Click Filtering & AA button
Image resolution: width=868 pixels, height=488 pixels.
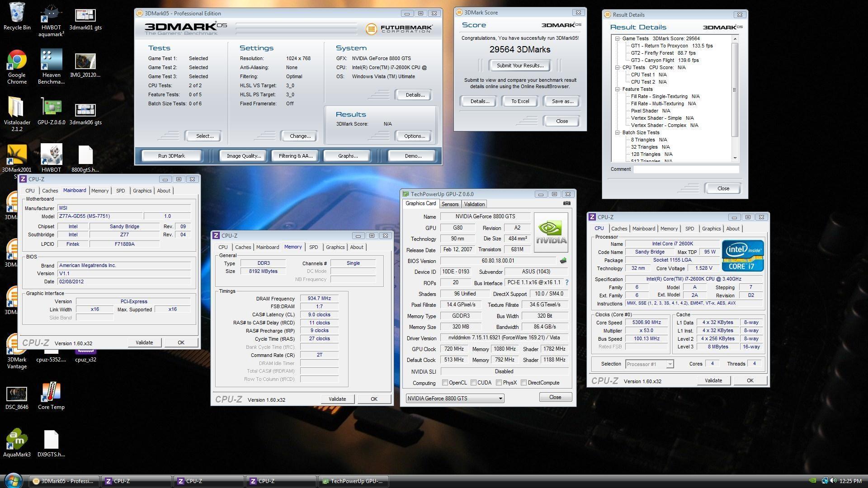(295, 156)
